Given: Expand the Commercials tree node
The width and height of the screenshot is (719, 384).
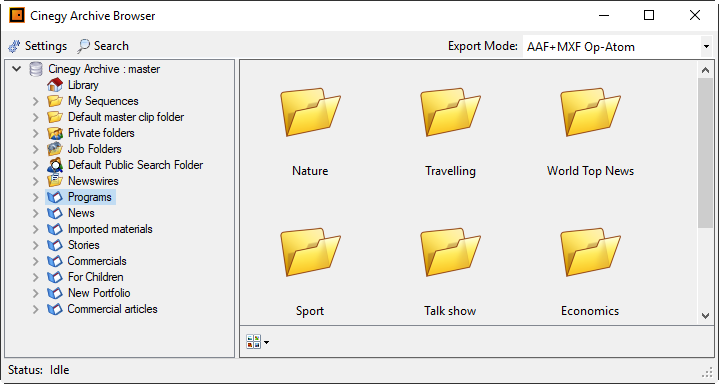Looking at the screenshot, I should [35, 262].
